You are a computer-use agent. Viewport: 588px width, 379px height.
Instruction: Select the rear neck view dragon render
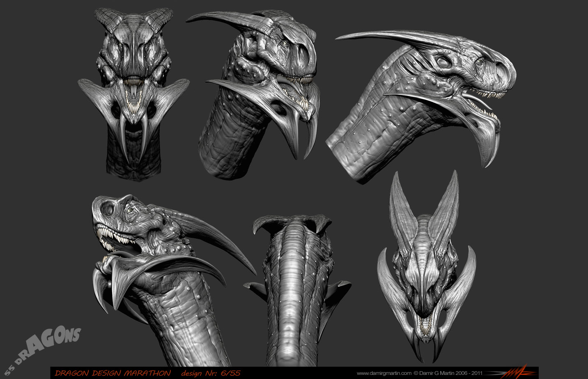pyautogui.click(x=297, y=290)
